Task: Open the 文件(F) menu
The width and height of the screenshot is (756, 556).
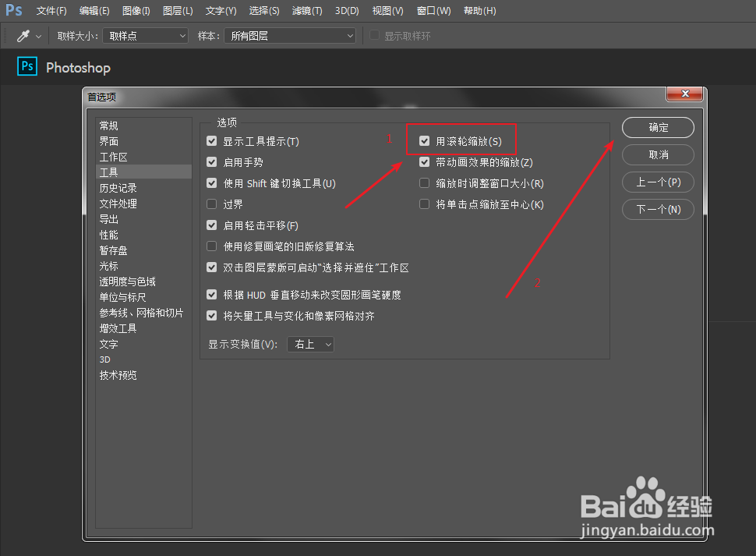Action: [x=51, y=11]
